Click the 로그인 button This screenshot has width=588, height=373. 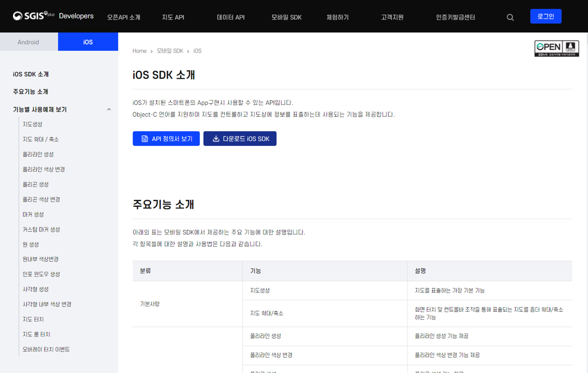click(x=546, y=16)
